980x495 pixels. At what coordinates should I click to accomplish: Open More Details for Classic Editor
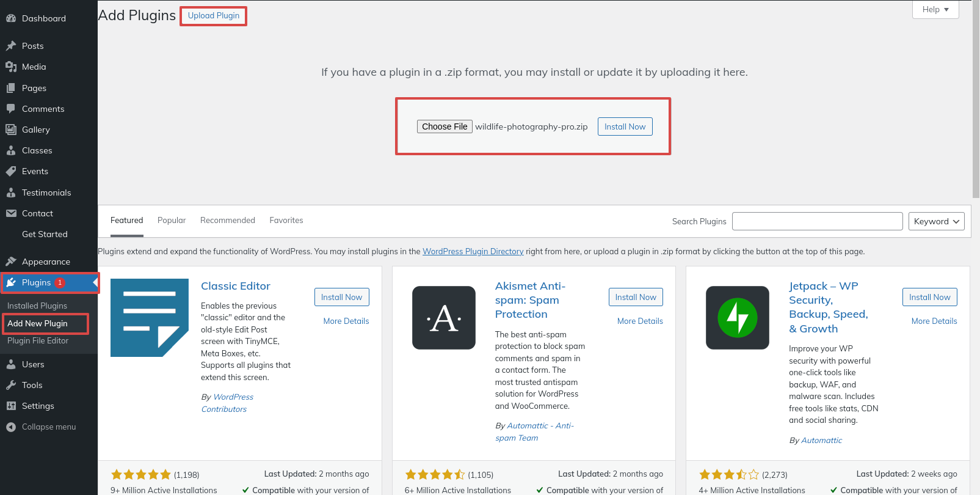(346, 321)
